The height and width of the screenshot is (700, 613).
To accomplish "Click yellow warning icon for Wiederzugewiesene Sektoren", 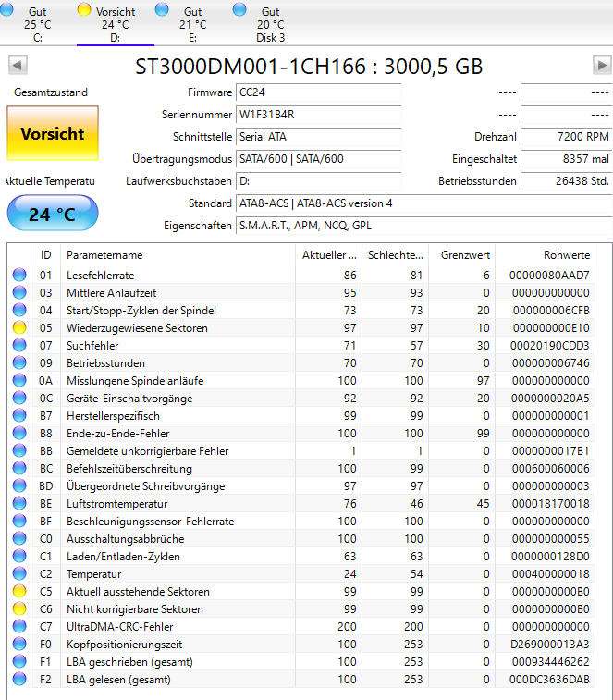I will pos(19,327).
